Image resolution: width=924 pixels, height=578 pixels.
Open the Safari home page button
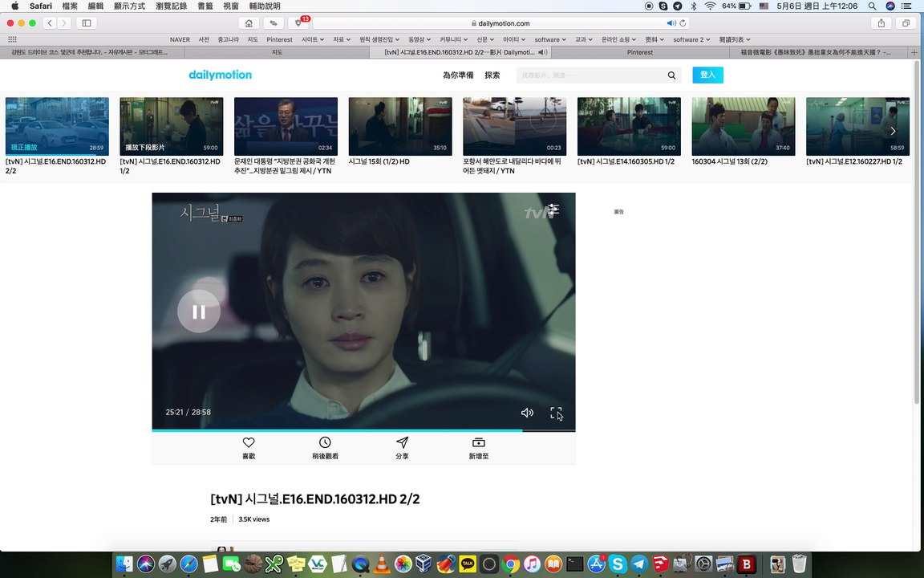tap(249, 23)
